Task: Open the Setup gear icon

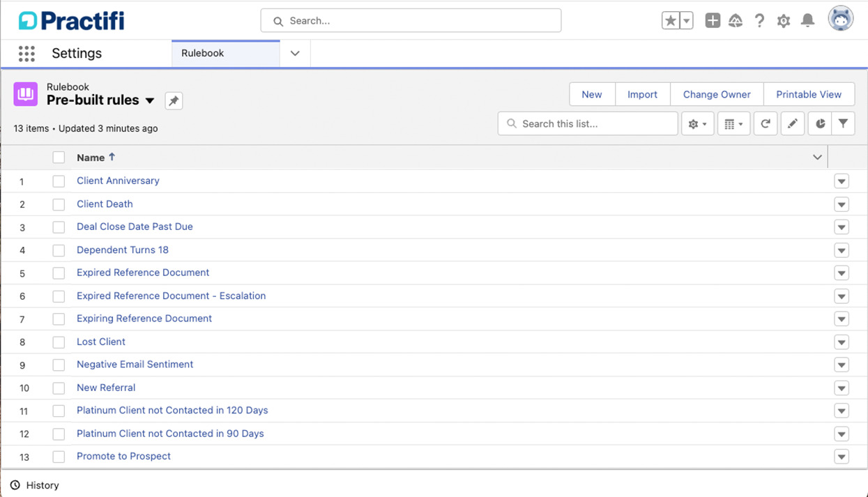Action: (x=784, y=21)
